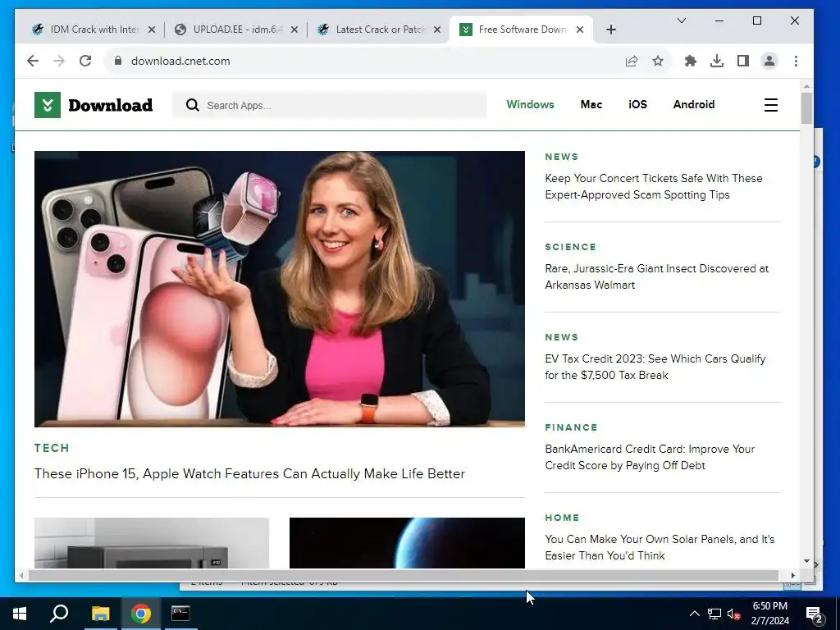Open network status tray icon

click(714, 614)
